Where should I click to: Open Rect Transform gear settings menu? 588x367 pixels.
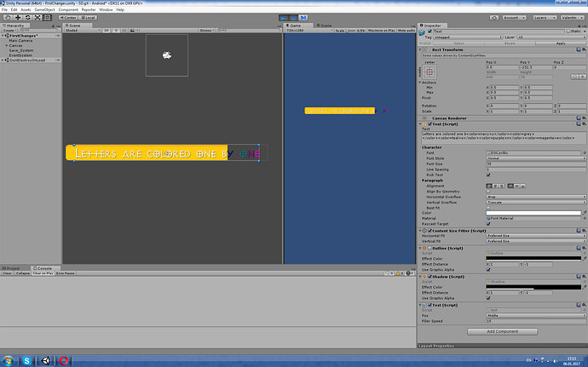point(584,49)
